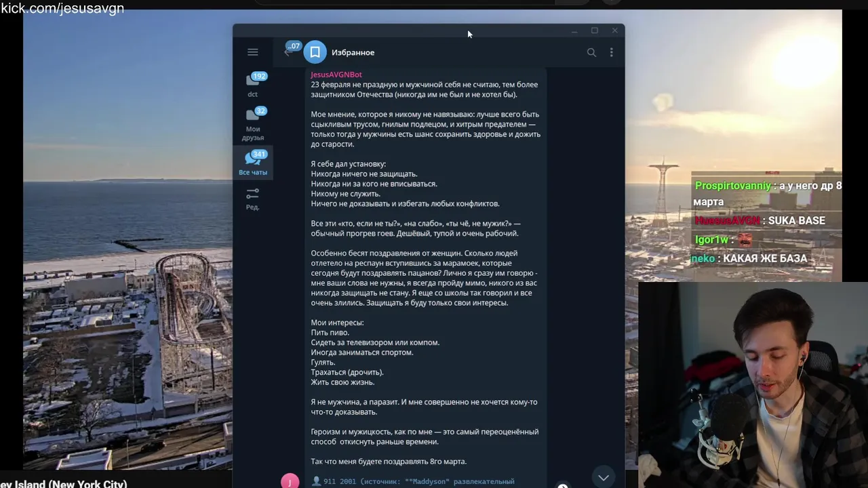Click the line 'Иногда заниматься спортом.'

click(361, 352)
